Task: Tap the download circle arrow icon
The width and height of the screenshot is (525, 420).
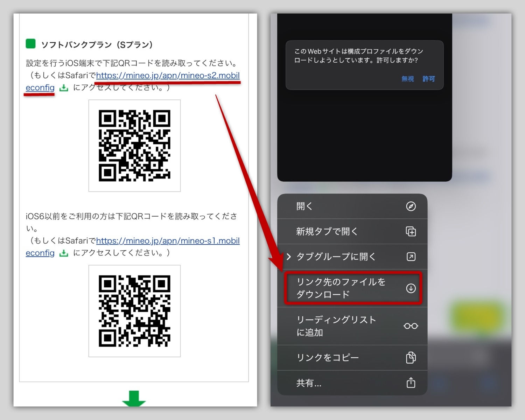Action: tap(411, 288)
